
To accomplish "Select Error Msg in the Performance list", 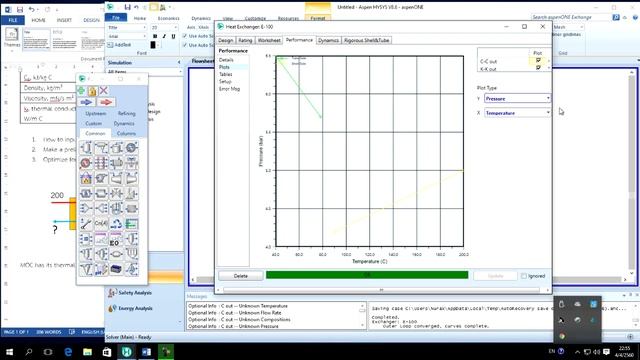I will pos(229,89).
